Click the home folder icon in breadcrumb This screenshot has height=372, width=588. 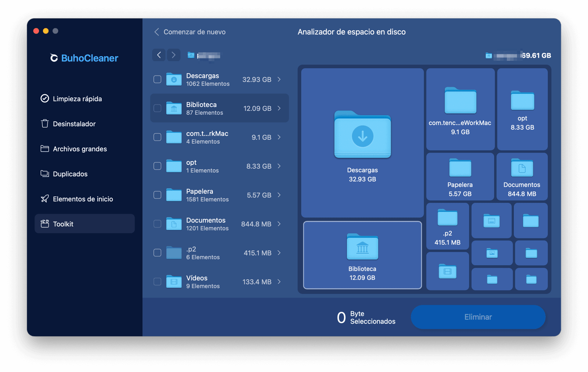191,55
